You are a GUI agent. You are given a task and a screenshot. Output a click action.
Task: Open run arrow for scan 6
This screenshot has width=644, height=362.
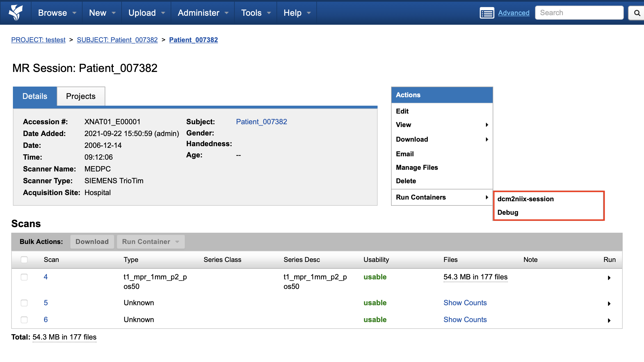point(609,320)
